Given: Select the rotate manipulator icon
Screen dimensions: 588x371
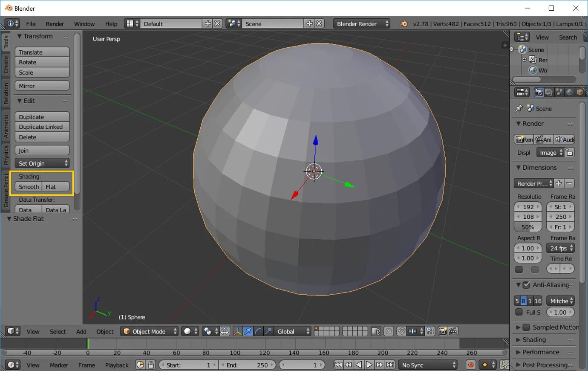Looking at the screenshot, I should 258,331.
